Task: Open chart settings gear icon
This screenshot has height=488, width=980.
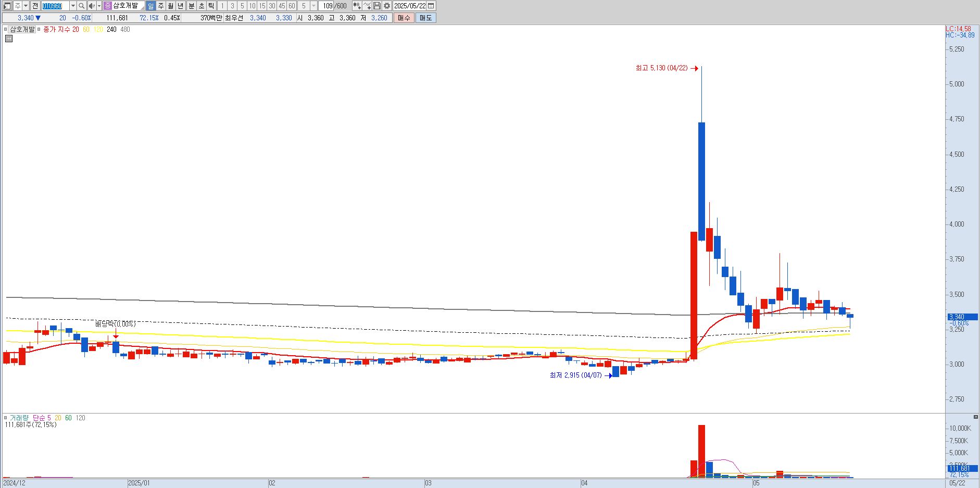Action: point(387,6)
